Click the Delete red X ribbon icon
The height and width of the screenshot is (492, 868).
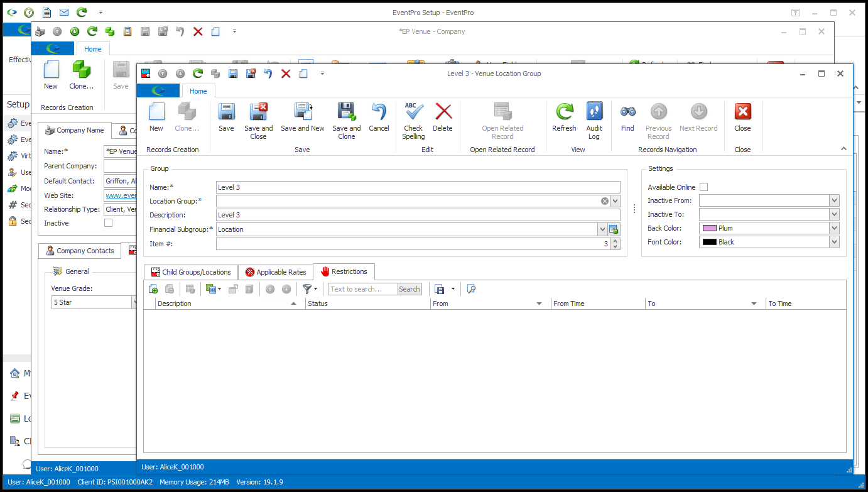(443, 112)
